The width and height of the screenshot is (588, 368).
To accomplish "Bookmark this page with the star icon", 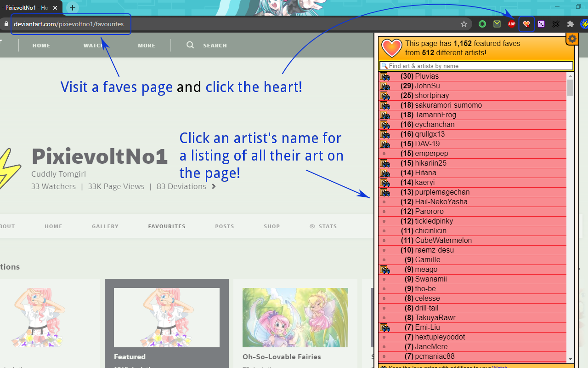I will 464,24.
